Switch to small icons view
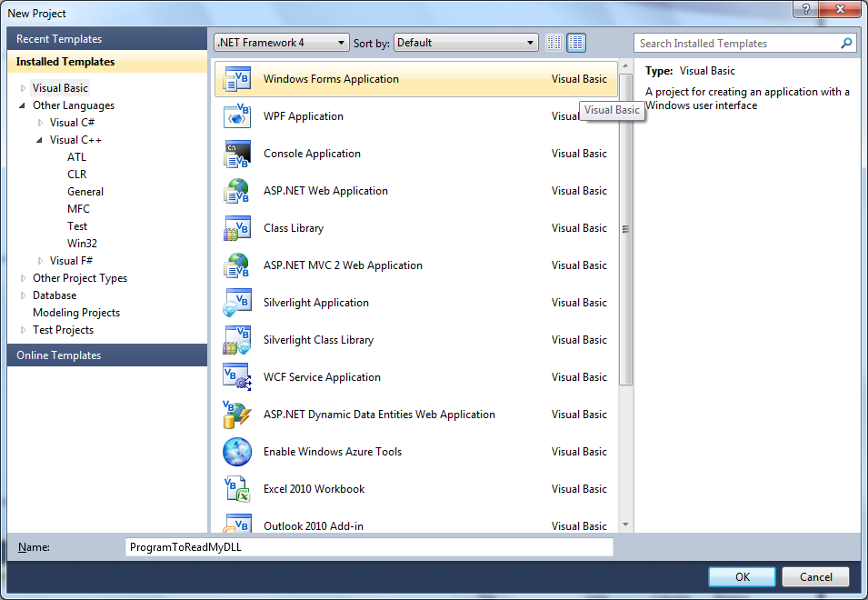Image resolution: width=868 pixels, height=600 pixels. (x=554, y=43)
